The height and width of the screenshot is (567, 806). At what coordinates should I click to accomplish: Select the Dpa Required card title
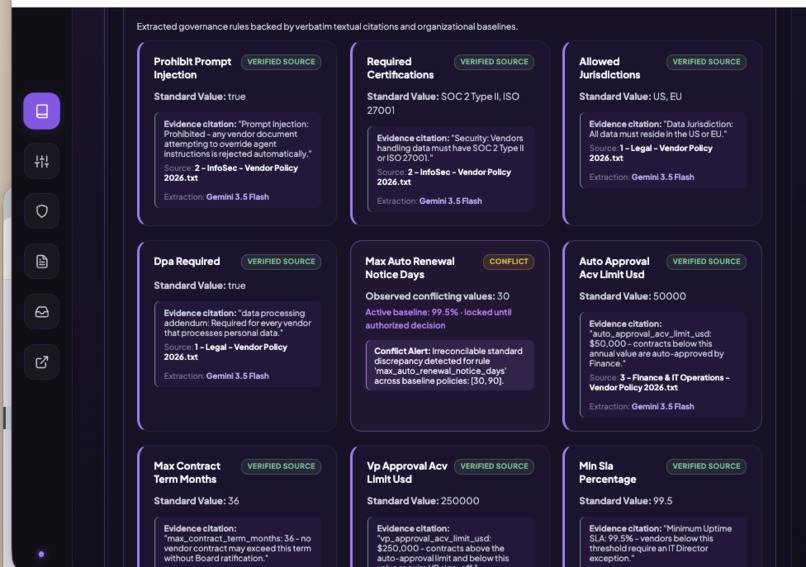click(187, 261)
